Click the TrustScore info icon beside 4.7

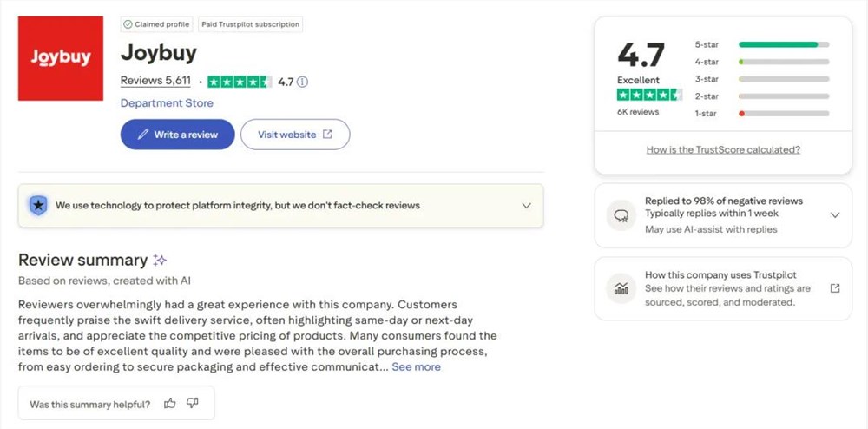coord(302,82)
